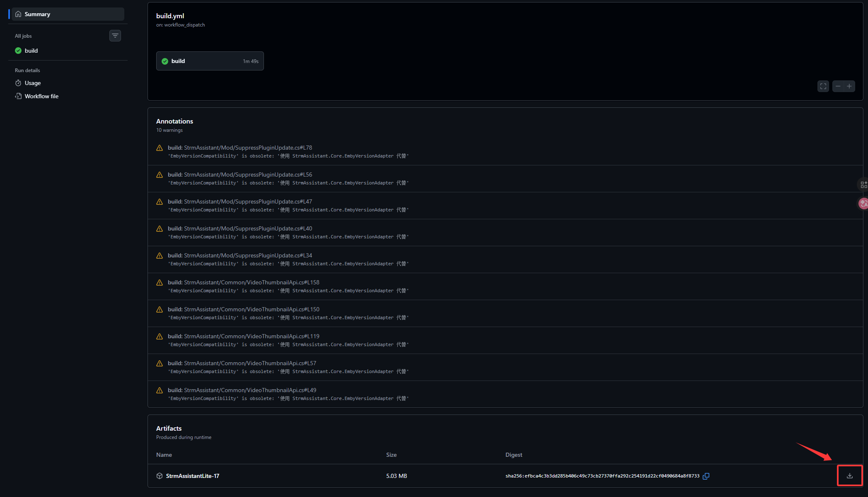This screenshot has height=497, width=868.
Task: Open VideoThumbnailApi.cs#L49 annotation link
Action: pyautogui.click(x=250, y=390)
